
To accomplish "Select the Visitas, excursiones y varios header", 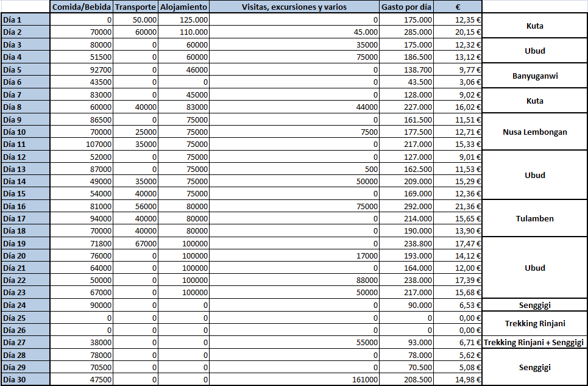I will point(294,7).
